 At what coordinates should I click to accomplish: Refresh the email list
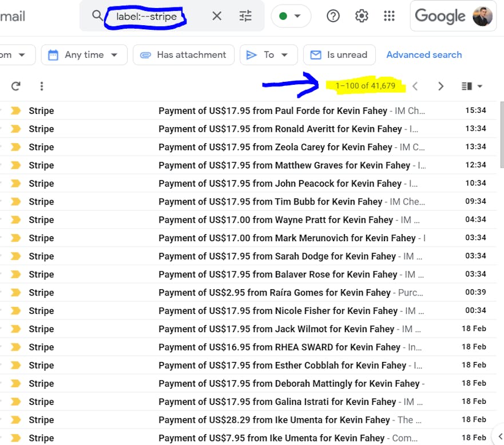tap(16, 86)
